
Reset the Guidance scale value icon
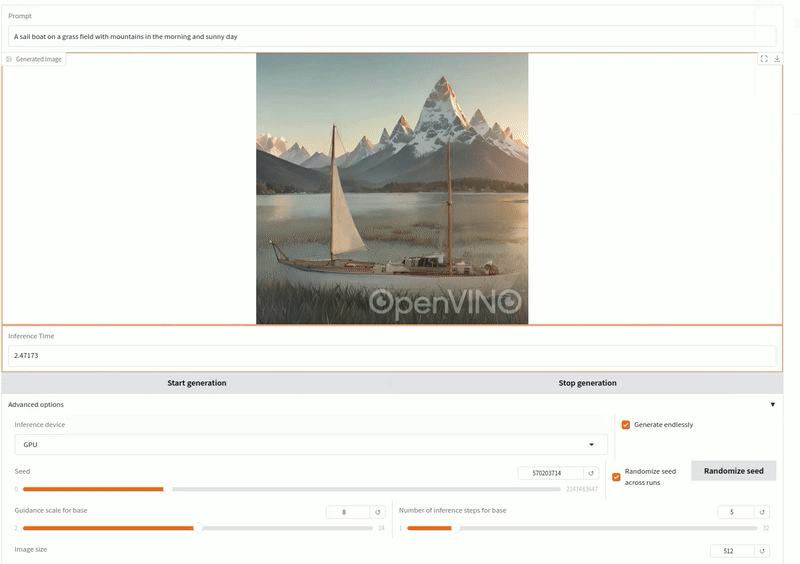point(378,512)
